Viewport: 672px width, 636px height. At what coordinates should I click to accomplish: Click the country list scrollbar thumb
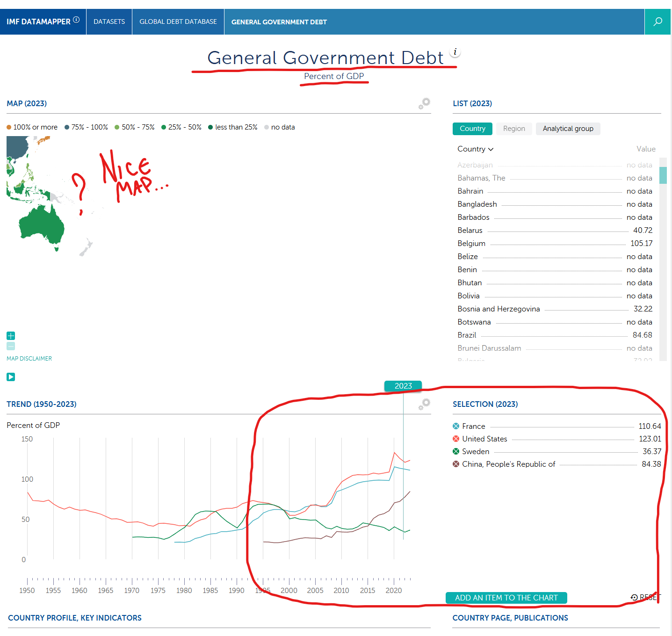pyautogui.click(x=663, y=175)
